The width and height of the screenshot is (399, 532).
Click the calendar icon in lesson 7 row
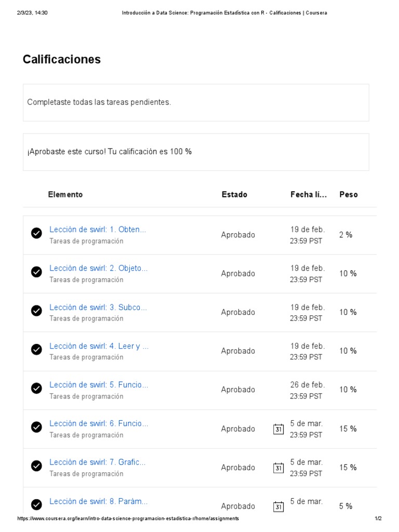click(278, 468)
